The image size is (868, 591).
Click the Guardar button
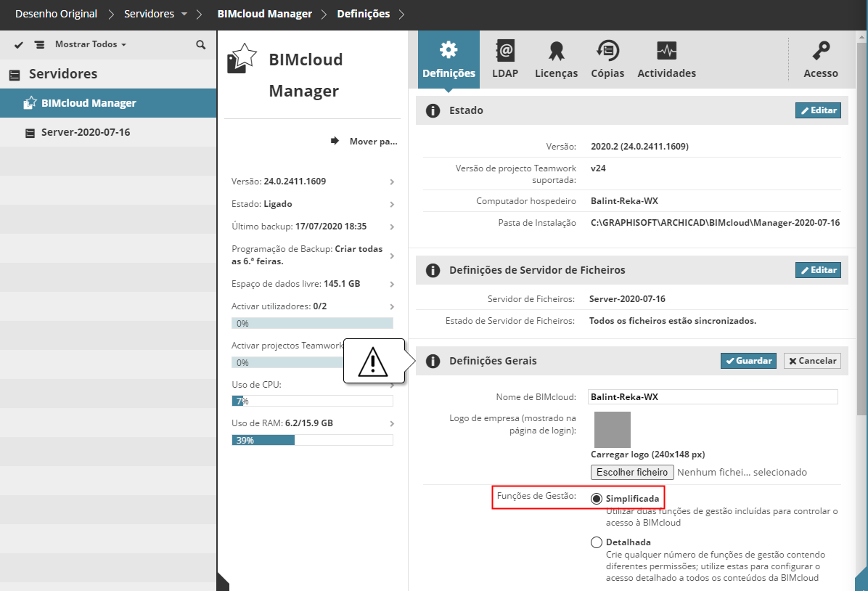748,361
